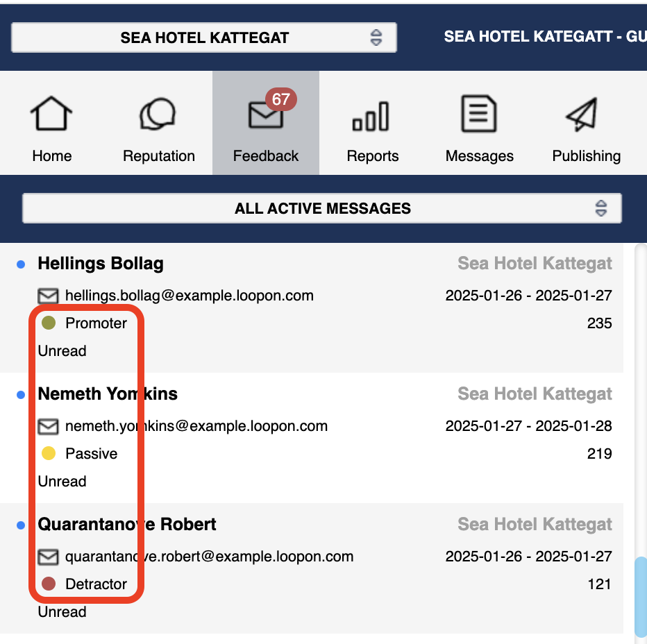Screen dimensions: 647x644
Task: Open Publishing paper plane icon
Action: click(x=582, y=115)
